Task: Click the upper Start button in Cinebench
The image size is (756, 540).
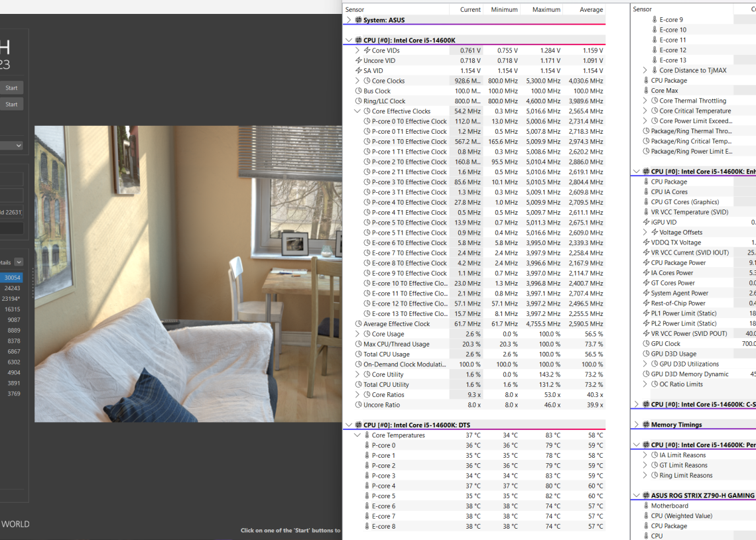Action: tap(11, 87)
